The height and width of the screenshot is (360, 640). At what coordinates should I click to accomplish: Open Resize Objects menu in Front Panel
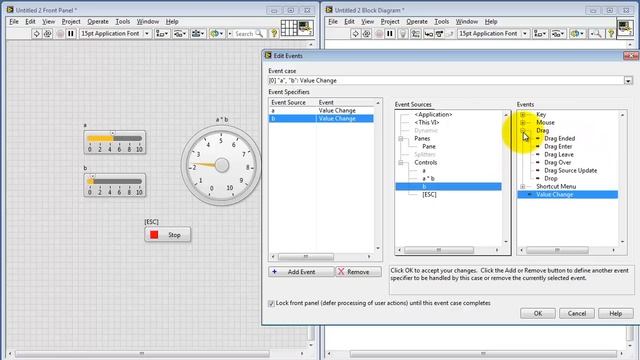click(198, 33)
